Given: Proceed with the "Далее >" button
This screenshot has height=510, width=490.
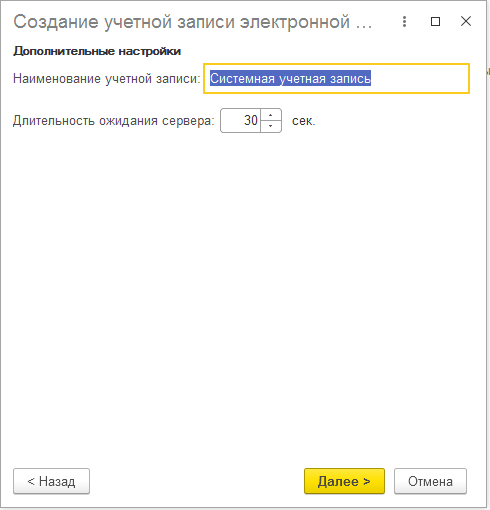Looking at the screenshot, I should click(344, 481).
